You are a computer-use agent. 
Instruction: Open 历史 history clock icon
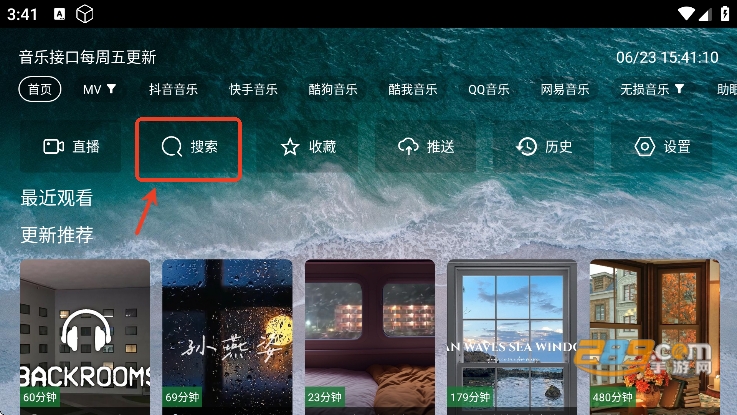[526, 147]
